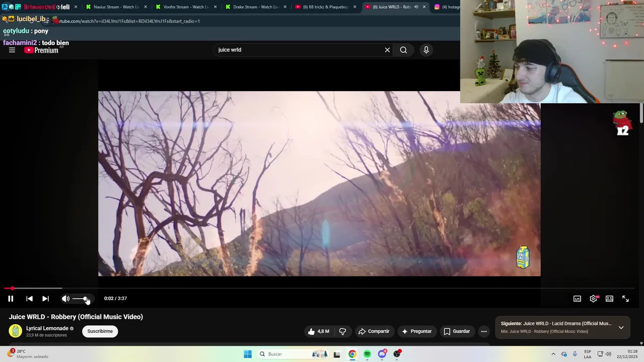Pause the Robbery video
The width and height of the screenshot is (644, 362).
tap(11, 299)
